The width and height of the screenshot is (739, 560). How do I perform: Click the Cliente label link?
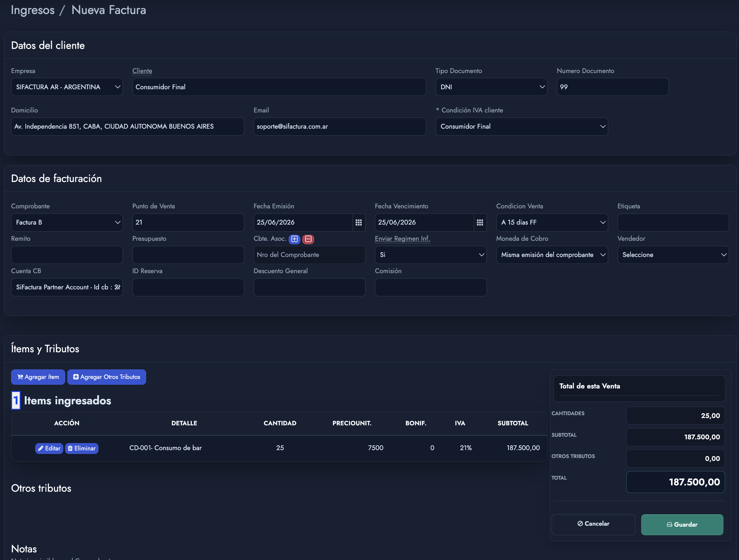pyautogui.click(x=142, y=71)
